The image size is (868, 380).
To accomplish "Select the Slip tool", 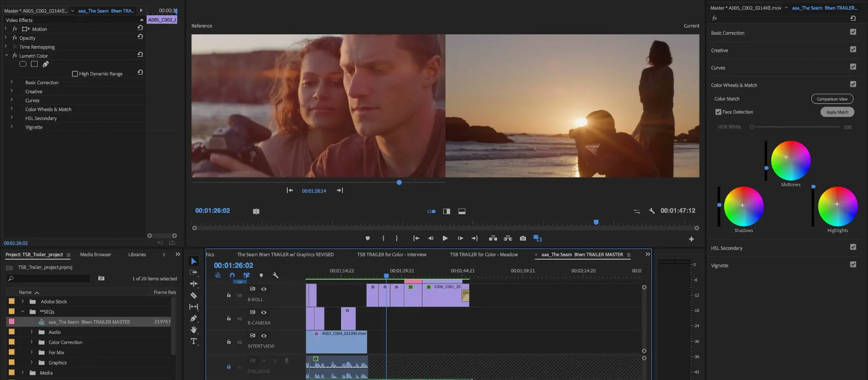I will point(194,307).
